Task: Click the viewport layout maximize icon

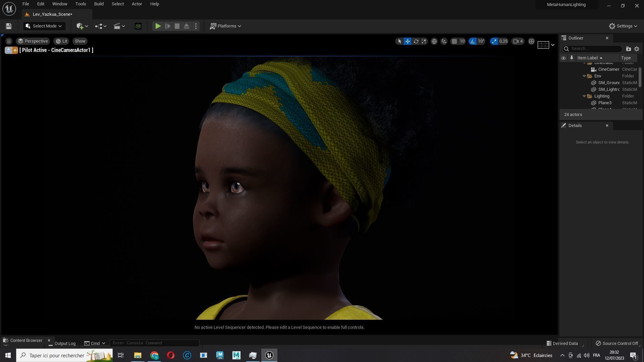Action: (531, 41)
